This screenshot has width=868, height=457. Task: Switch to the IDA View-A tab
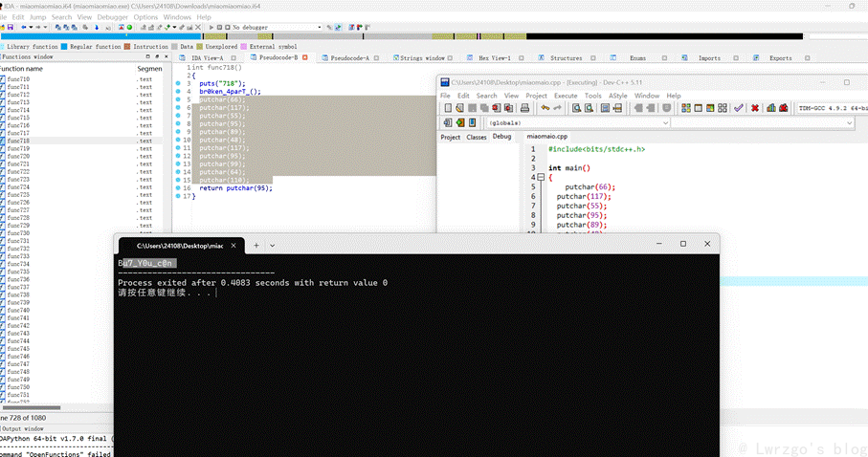(207, 57)
